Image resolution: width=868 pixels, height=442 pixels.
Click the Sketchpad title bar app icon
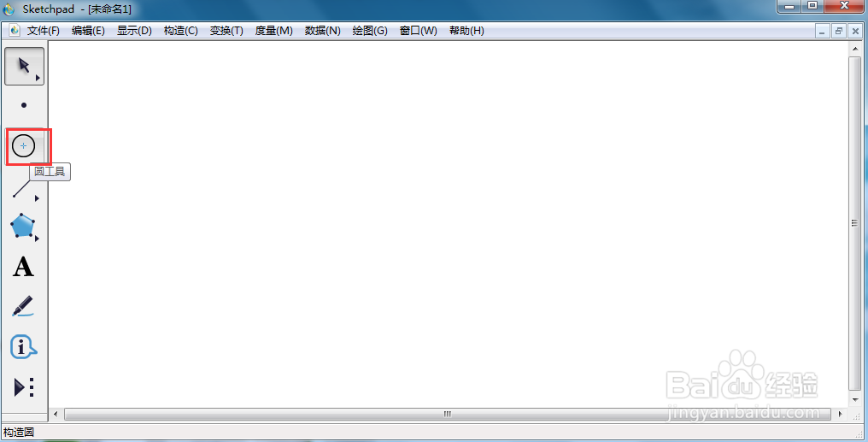tap(9, 9)
